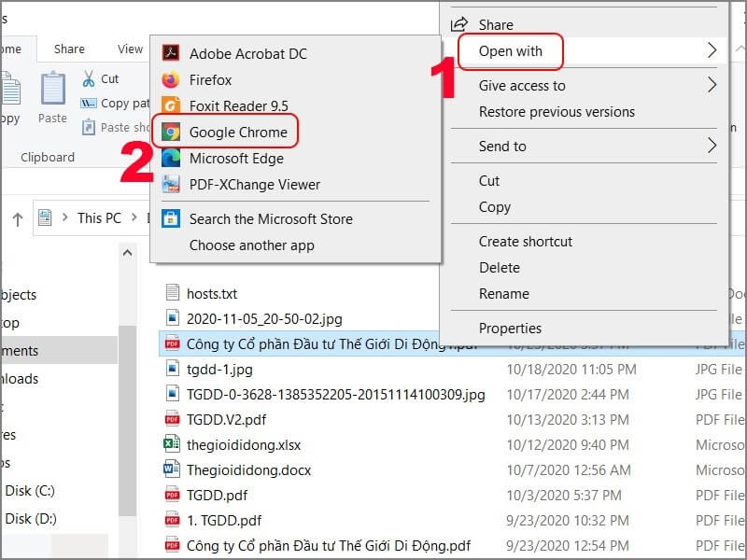Select the 1. TGDD.pdf file name
This screenshot has width=747, height=560.
click(224, 521)
